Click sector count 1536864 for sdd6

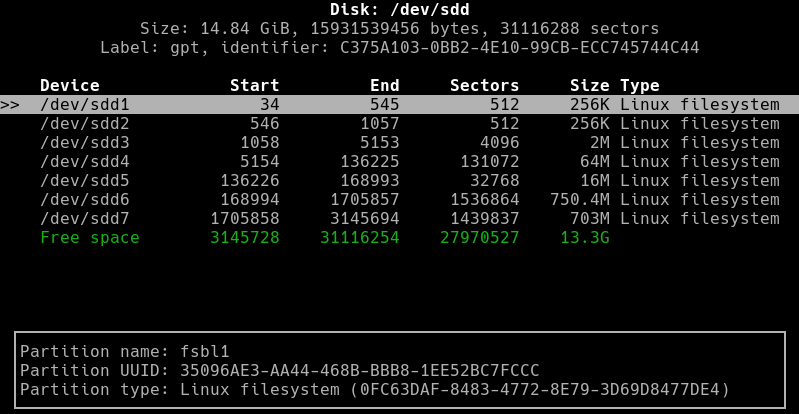(485, 200)
